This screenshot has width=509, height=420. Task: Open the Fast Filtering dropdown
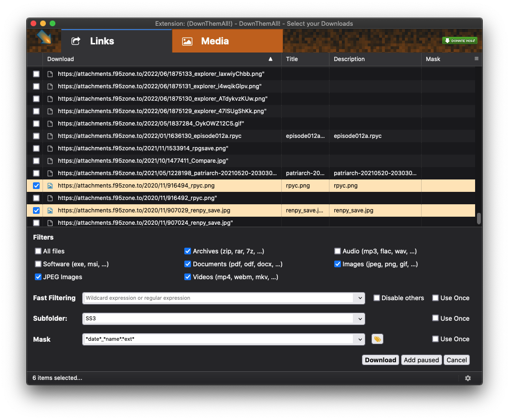[x=361, y=298]
